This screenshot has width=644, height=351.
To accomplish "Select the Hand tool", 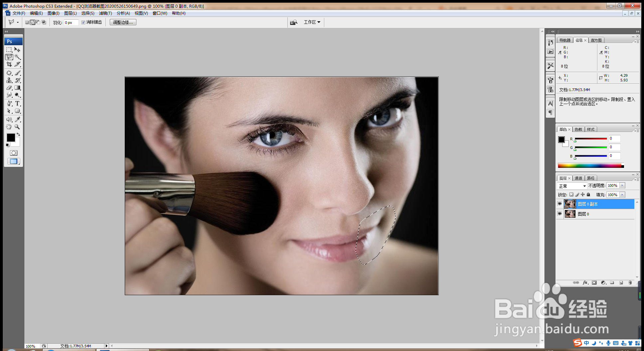I will tap(9, 127).
